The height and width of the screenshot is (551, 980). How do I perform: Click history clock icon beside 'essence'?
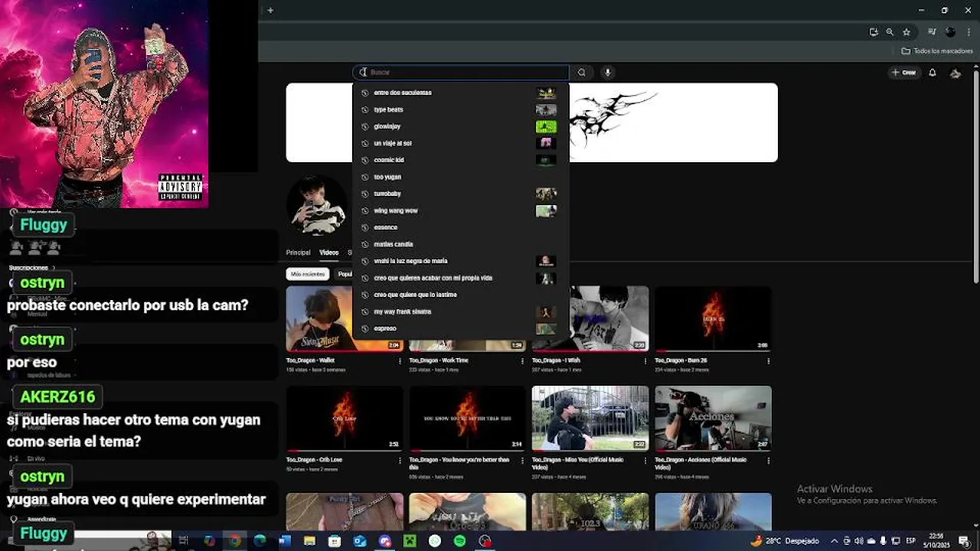pyautogui.click(x=365, y=227)
